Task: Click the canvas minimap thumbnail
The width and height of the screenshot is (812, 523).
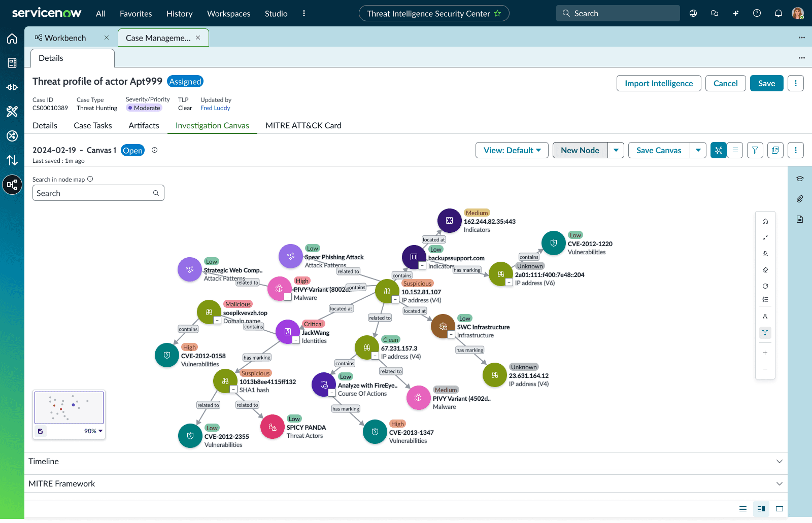Action: pos(69,407)
